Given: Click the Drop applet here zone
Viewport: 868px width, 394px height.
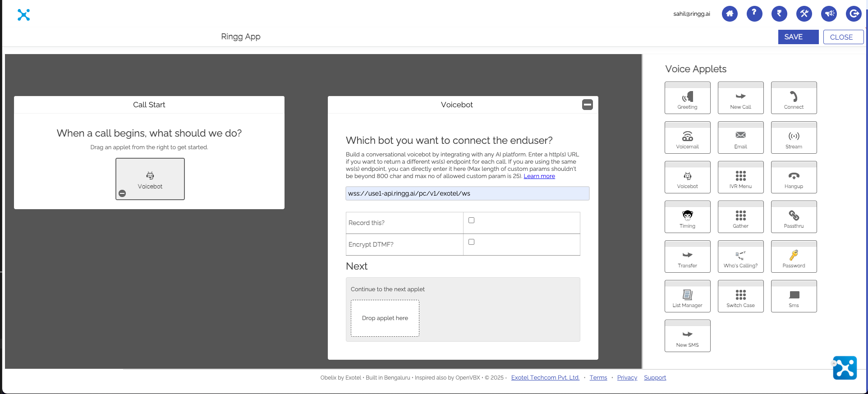Looking at the screenshot, I should 385,318.
